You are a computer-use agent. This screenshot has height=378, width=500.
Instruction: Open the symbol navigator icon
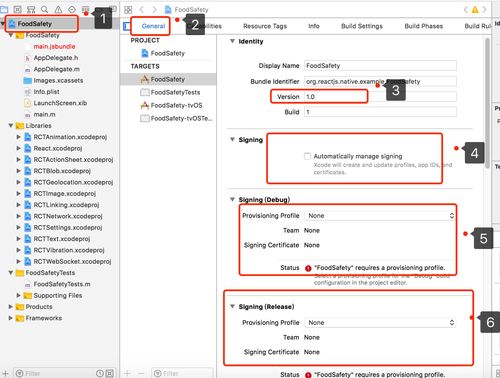click(x=17, y=9)
